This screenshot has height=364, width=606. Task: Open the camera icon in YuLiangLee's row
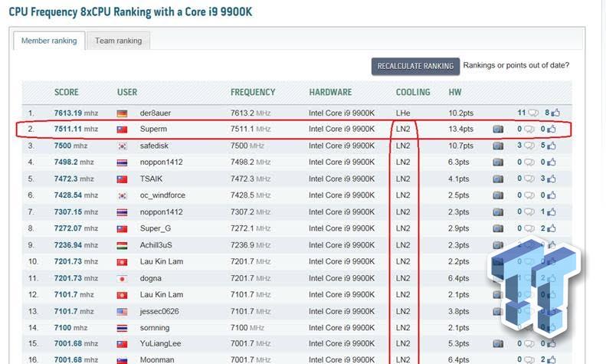(x=498, y=343)
